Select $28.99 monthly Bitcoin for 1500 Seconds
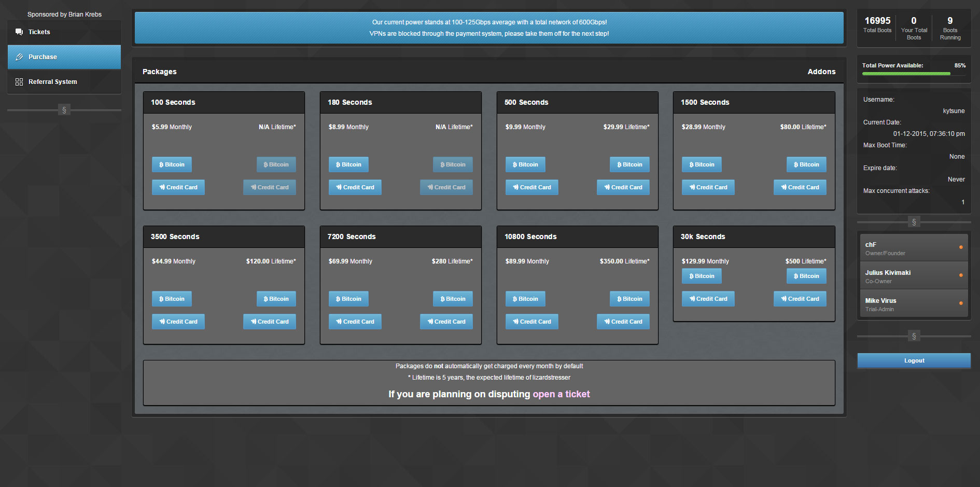This screenshot has height=487, width=980. point(702,164)
